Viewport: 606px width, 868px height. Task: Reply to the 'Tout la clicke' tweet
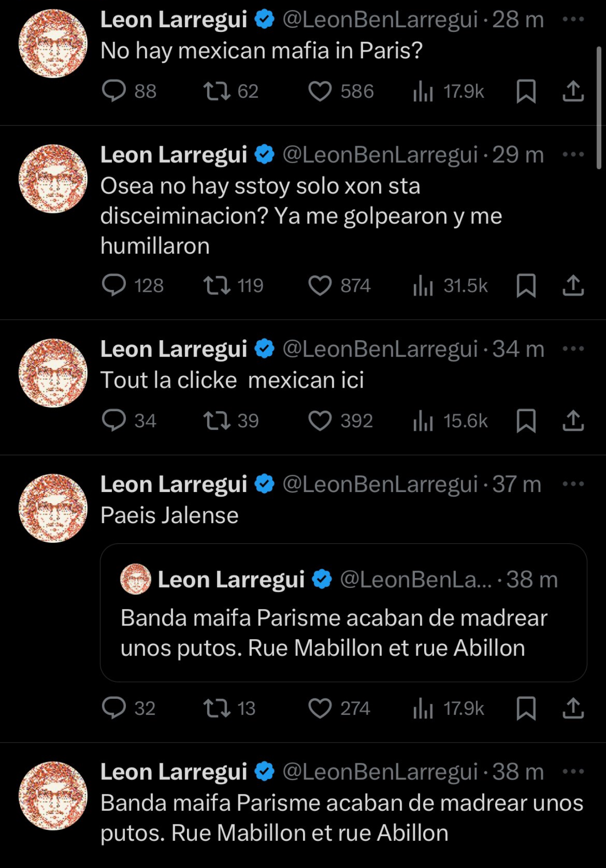[x=114, y=421]
